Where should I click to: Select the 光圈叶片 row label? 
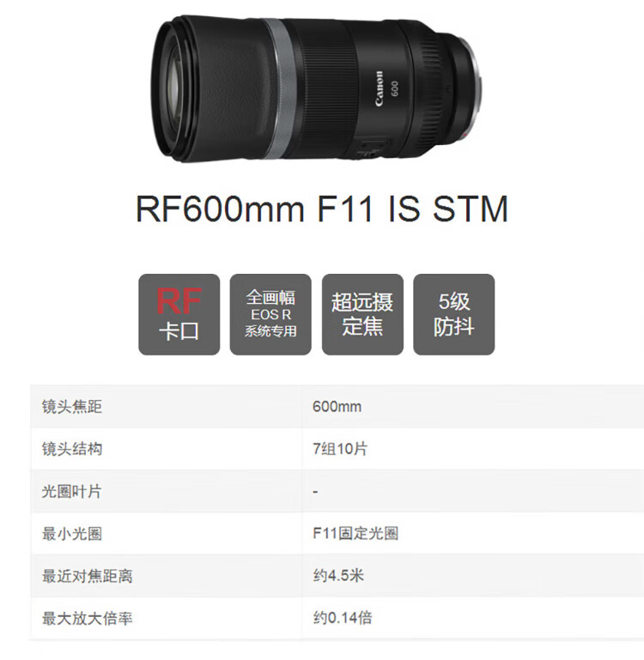pos(71,491)
